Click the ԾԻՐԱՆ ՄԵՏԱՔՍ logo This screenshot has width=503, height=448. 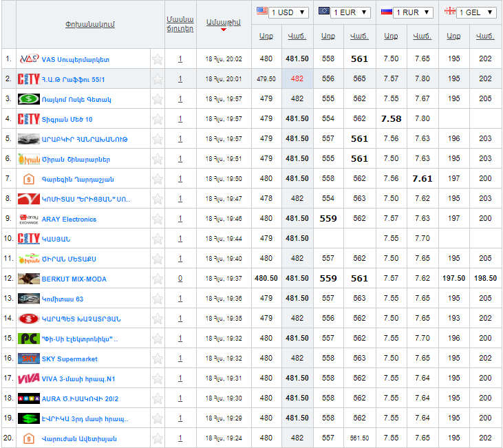pyautogui.click(x=29, y=258)
